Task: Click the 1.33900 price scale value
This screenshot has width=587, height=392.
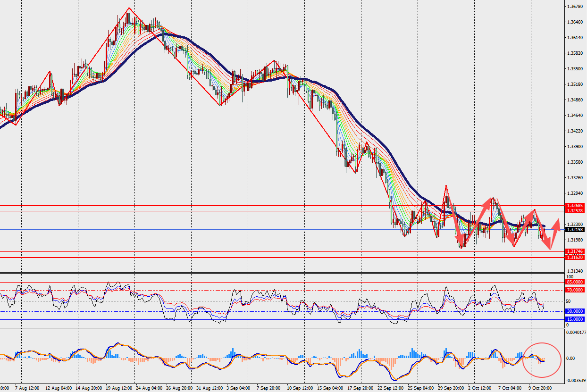Action: click(x=575, y=147)
